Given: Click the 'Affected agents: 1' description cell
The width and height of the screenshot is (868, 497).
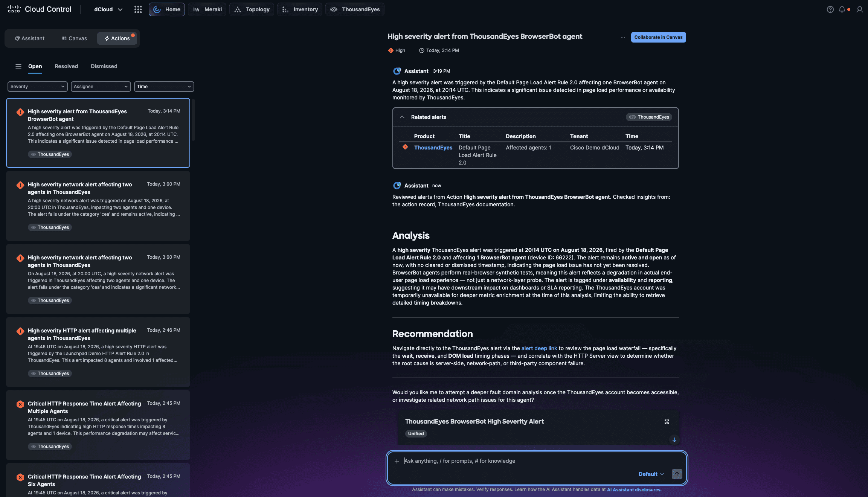Looking at the screenshot, I should tap(528, 148).
